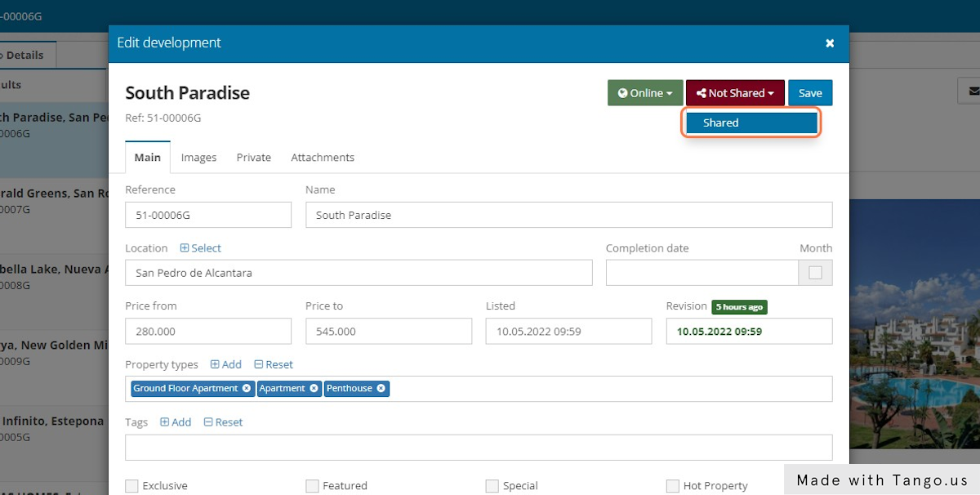Select Shared from the dropdown menu
This screenshot has width=980, height=495.
point(750,123)
